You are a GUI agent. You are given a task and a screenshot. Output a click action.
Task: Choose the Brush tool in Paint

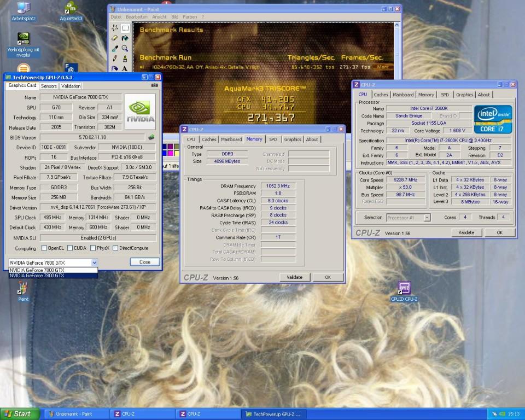click(x=125, y=59)
